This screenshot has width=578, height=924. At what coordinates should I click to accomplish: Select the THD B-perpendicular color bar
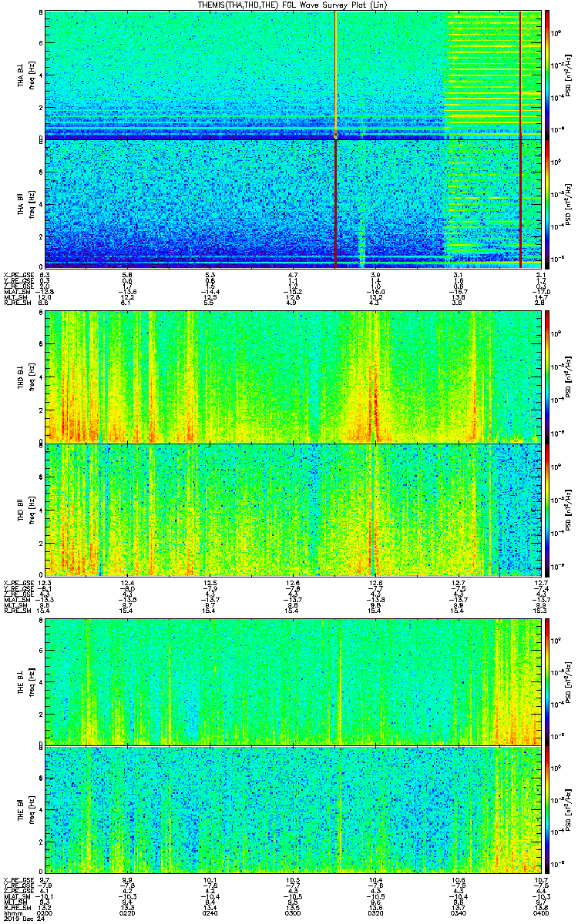(x=546, y=377)
